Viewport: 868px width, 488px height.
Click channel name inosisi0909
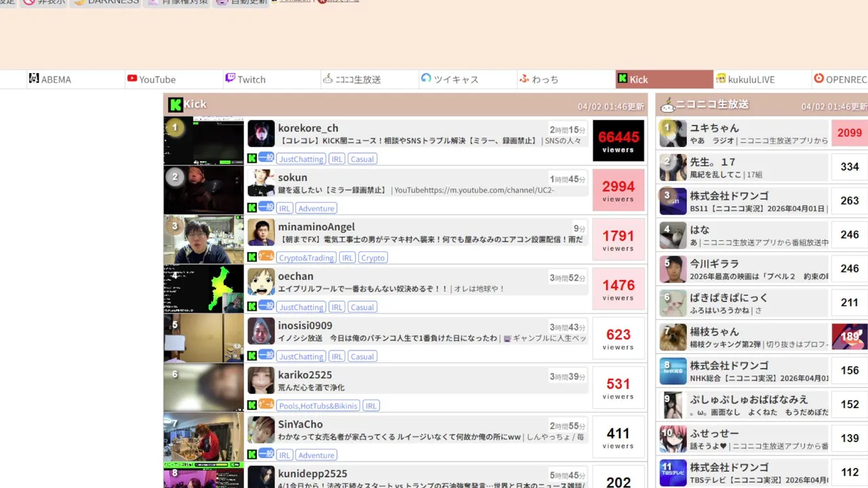(305, 325)
